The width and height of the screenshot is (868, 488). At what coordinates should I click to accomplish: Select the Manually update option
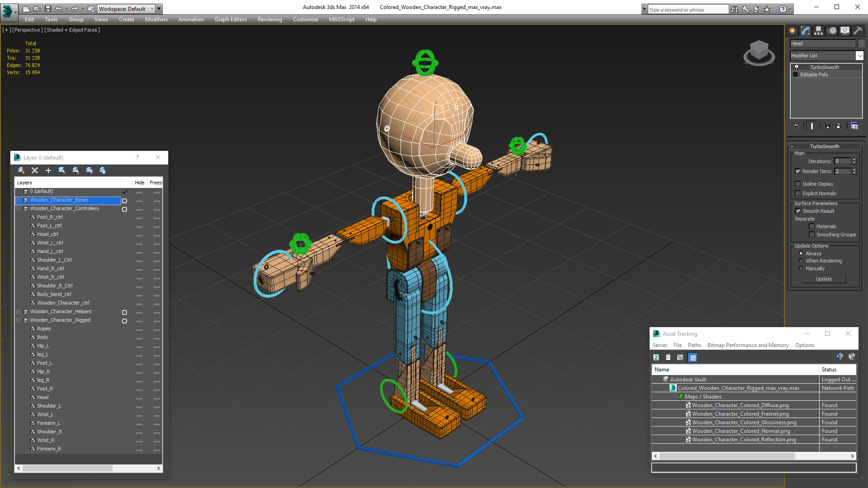pos(801,268)
